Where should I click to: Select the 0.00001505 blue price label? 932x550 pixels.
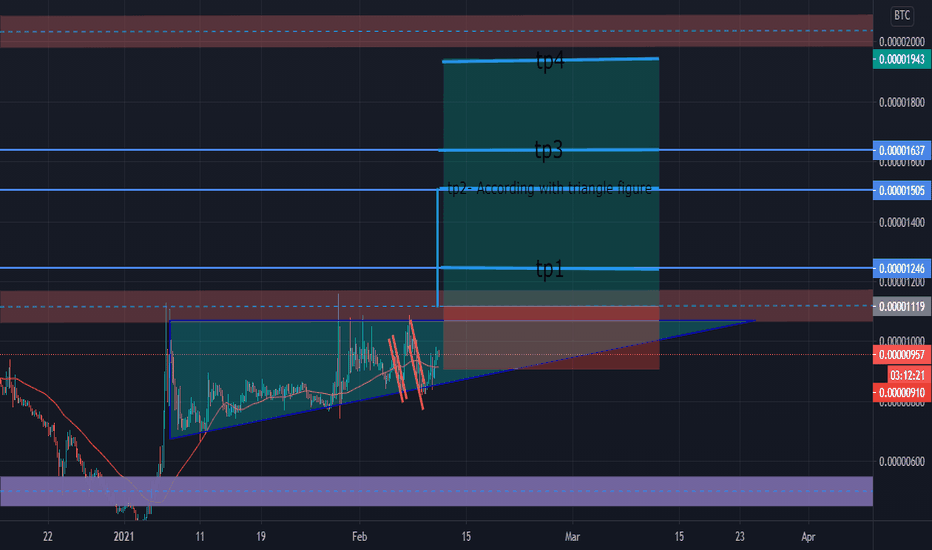coord(902,190)
